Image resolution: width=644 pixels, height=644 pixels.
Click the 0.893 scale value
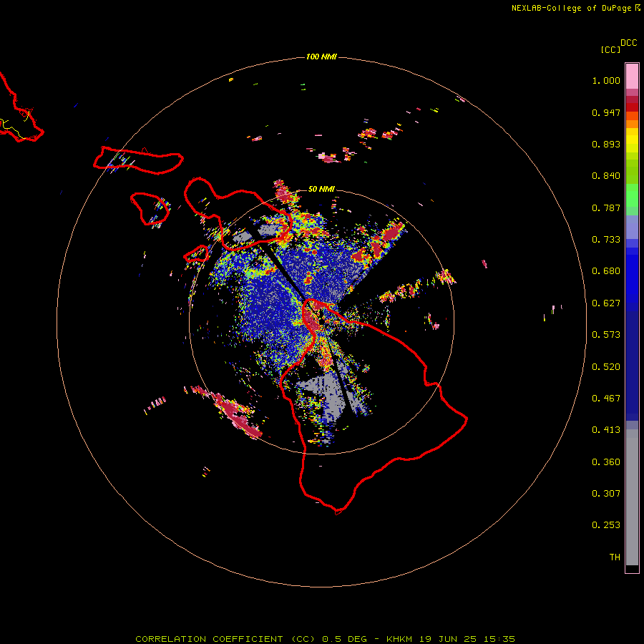[x=606, y=144]
